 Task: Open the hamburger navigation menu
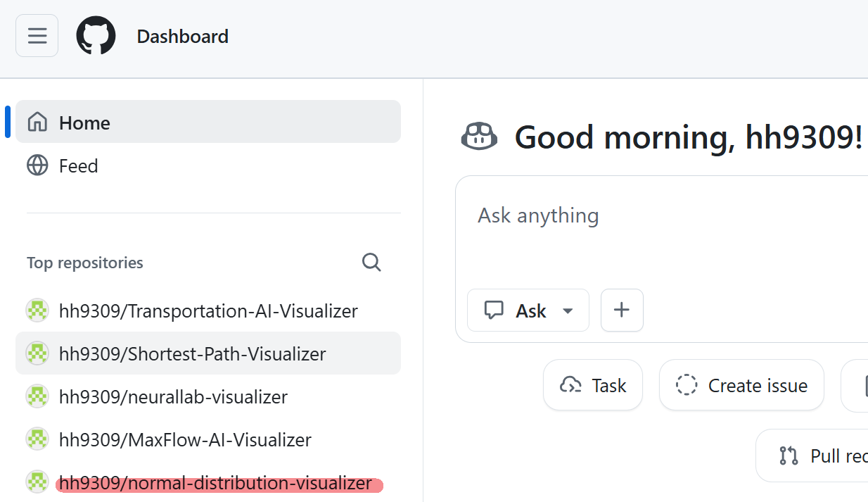coord(37,36)
